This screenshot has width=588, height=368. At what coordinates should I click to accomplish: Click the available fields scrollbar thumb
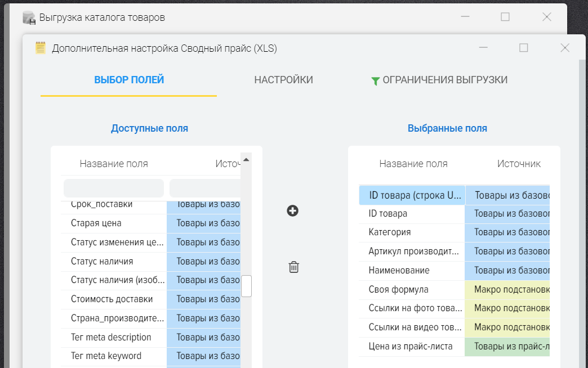246,286
